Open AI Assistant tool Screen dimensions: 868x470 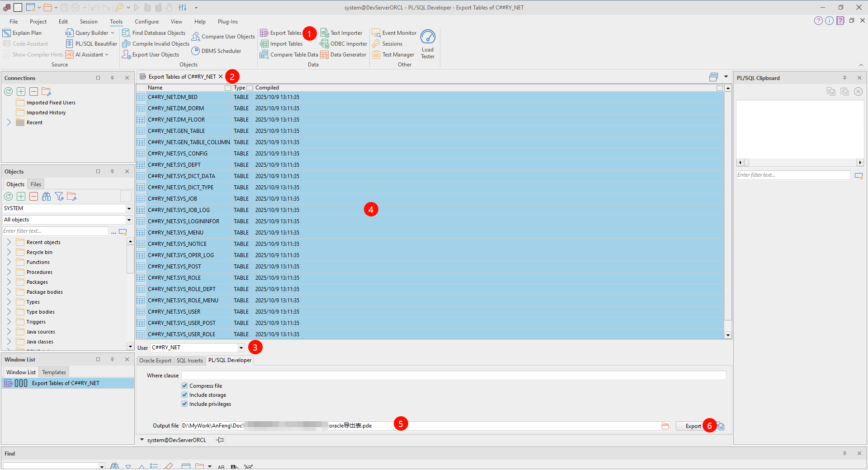(87, 55)
